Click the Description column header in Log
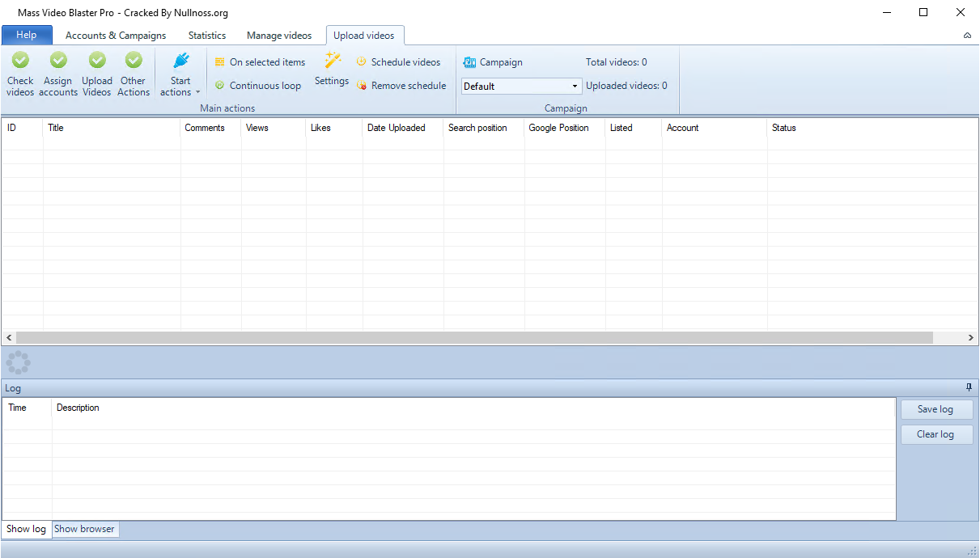This screenshot has height=558, width=980. (x=473, y=408)
